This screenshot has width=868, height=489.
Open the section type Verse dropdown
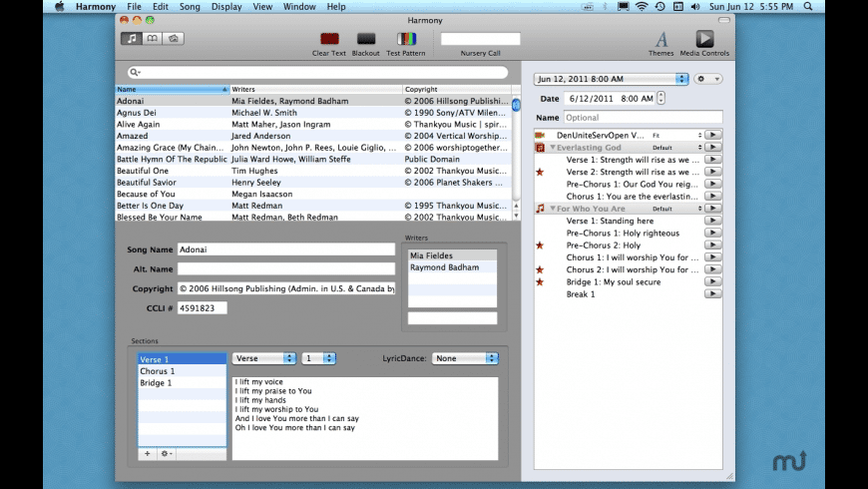pyautogui.click(x=264, y=358)
